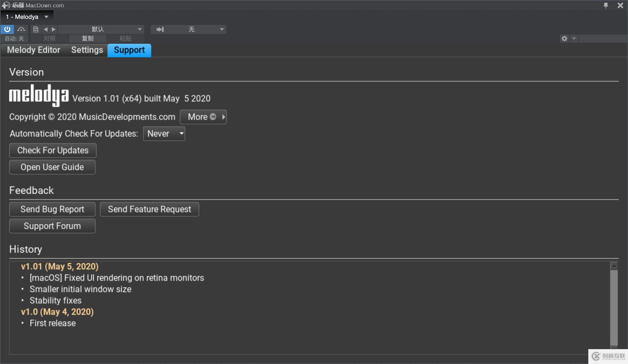
Task: Click the v1.0 (May 4, 2020) heading
Action: [x=57, y=312]
